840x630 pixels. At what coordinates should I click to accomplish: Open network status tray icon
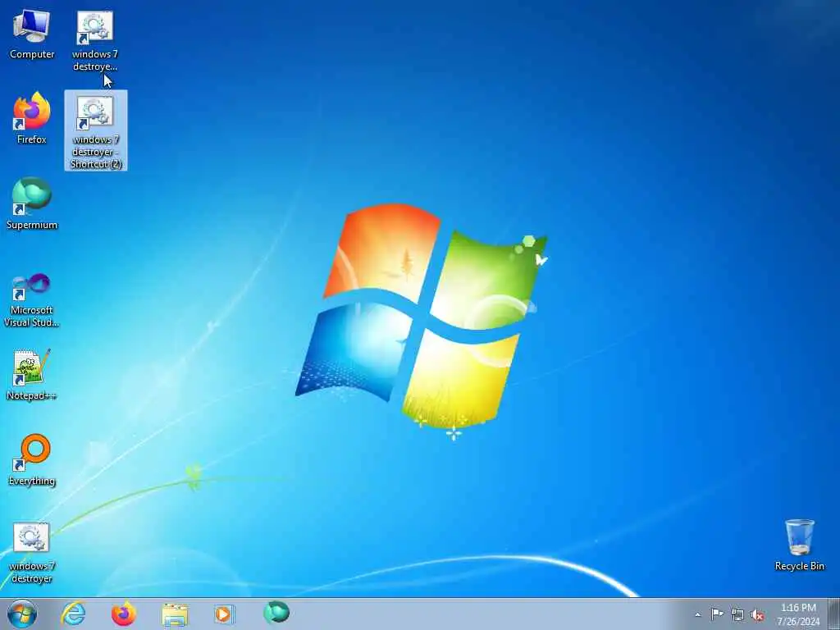click(x=737, y=615)
